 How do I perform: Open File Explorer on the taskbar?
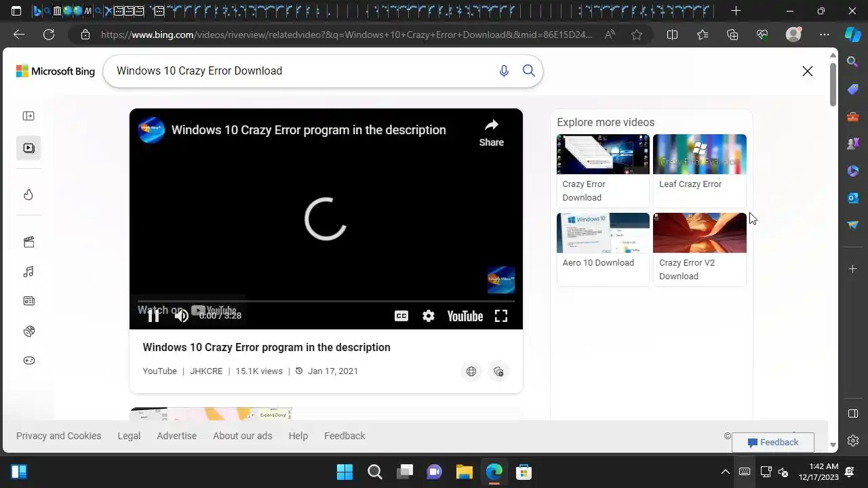[x=464, y=472]
